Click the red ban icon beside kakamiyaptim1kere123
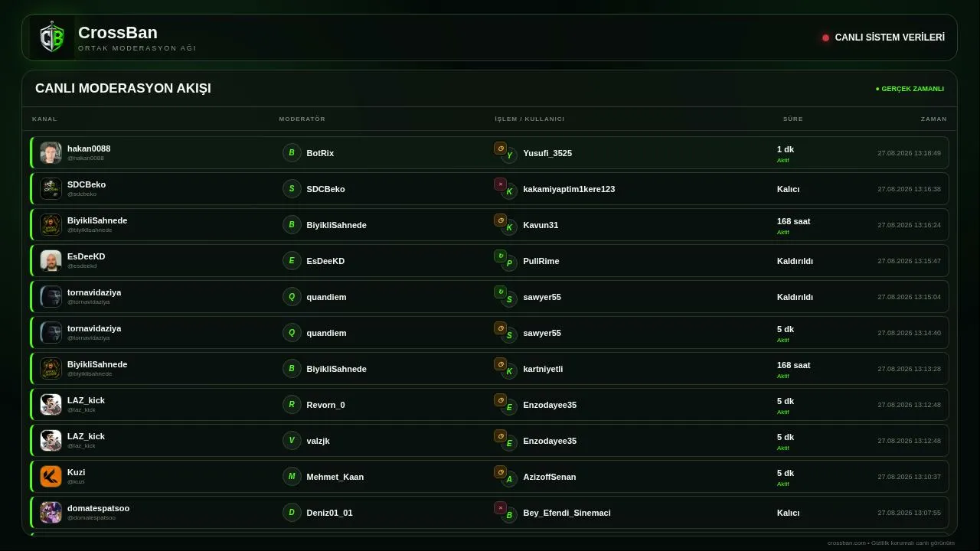Screen dimensions: 980x551 500,184
